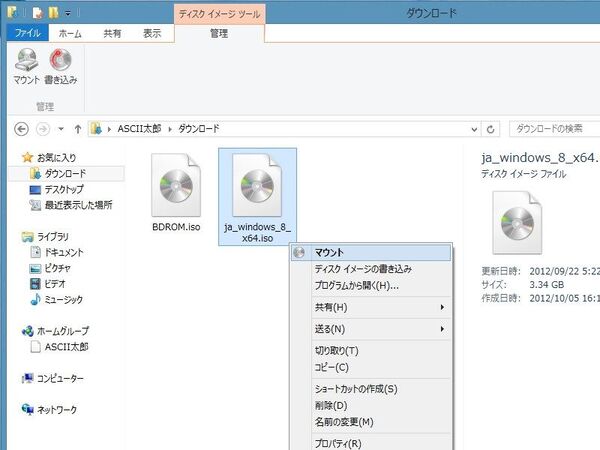Click the Back navigation arrow
Screen dimensions: 600x450
coord(21,129)
